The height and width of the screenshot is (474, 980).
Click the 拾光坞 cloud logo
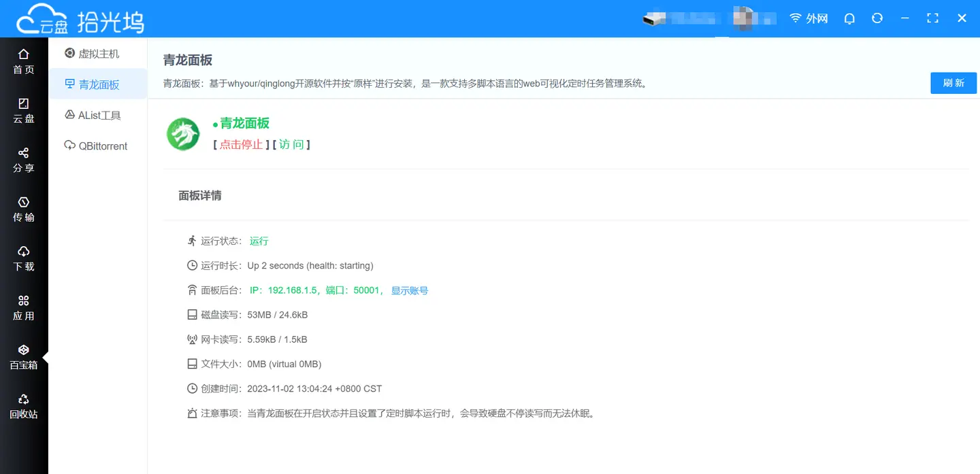[x=80, y=20]
